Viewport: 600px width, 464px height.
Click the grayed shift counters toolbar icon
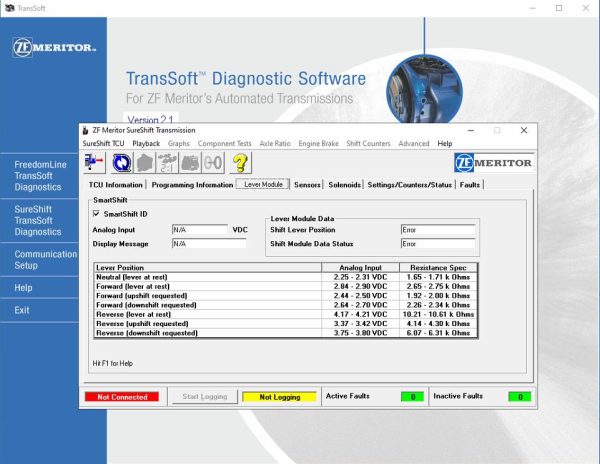click(213, 163)
